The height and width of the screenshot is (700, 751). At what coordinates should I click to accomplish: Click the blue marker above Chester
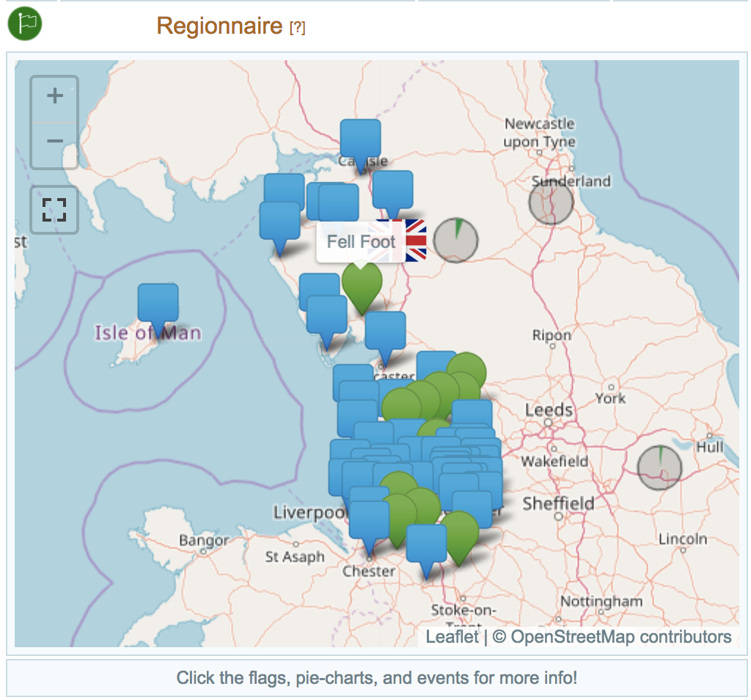pos(369,521)
